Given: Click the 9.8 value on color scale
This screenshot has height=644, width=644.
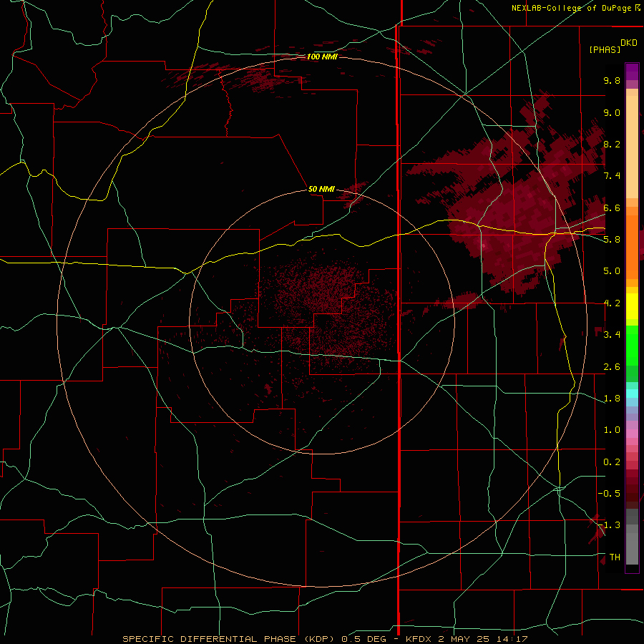Looking at the screenshot, I should point(612,80).
